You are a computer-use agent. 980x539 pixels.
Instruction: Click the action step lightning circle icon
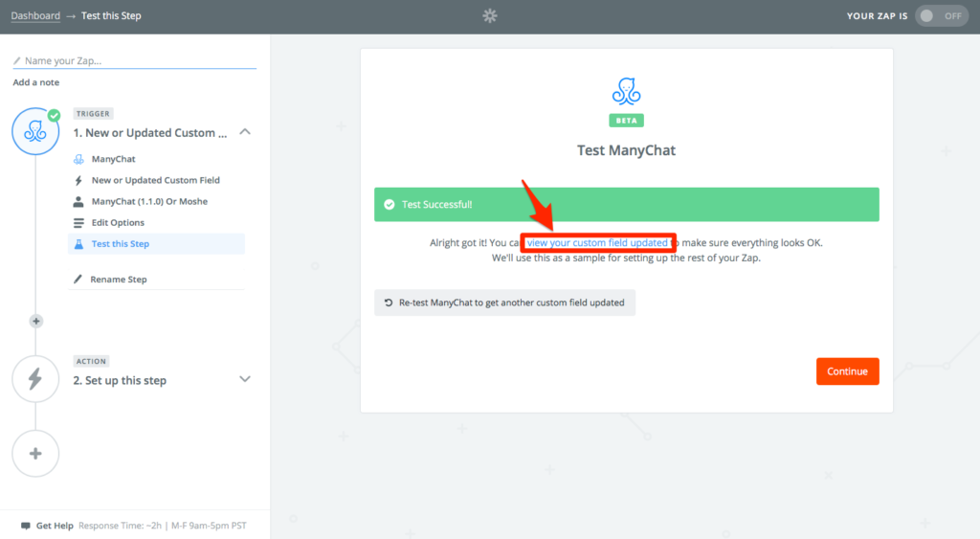(35, 379)
